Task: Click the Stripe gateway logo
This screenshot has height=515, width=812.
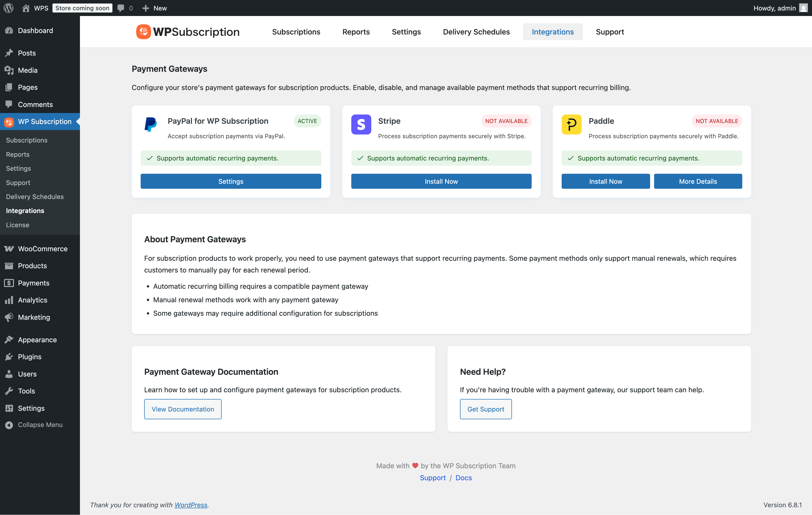Action: pyautogui.click(x=361, y=124)
